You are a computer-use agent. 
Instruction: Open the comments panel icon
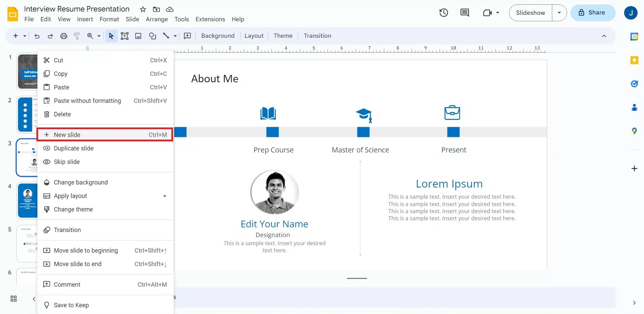(465, 13)
